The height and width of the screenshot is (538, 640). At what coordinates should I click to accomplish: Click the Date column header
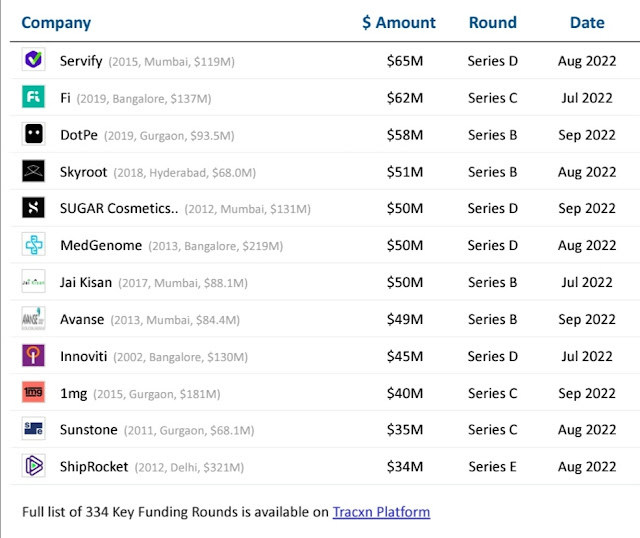coord(587,22)
